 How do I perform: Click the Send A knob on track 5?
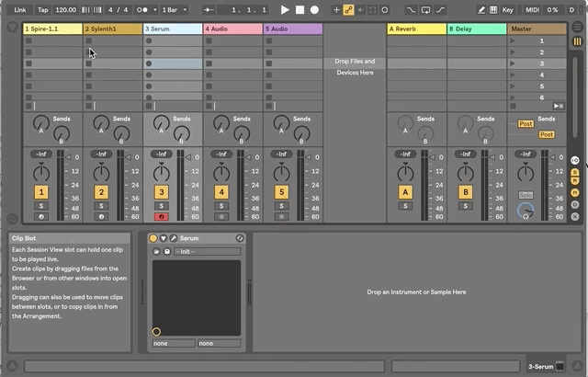pyautogui.click(x=280, y=122)
